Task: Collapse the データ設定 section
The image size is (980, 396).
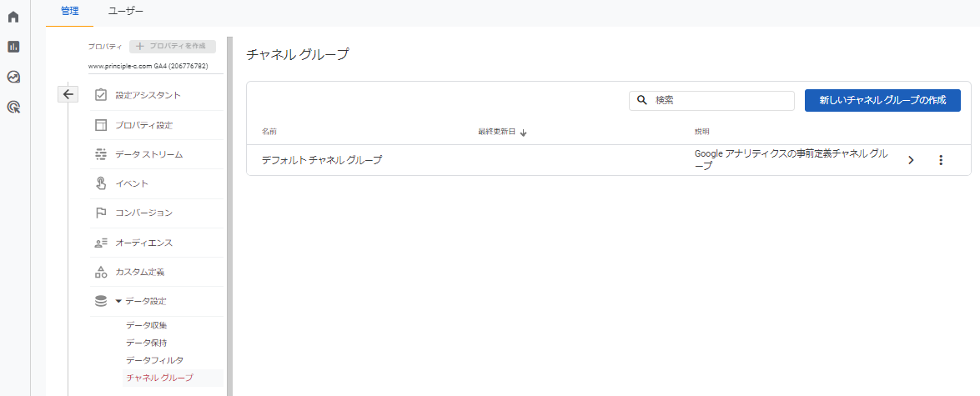Action: [118, 301]
